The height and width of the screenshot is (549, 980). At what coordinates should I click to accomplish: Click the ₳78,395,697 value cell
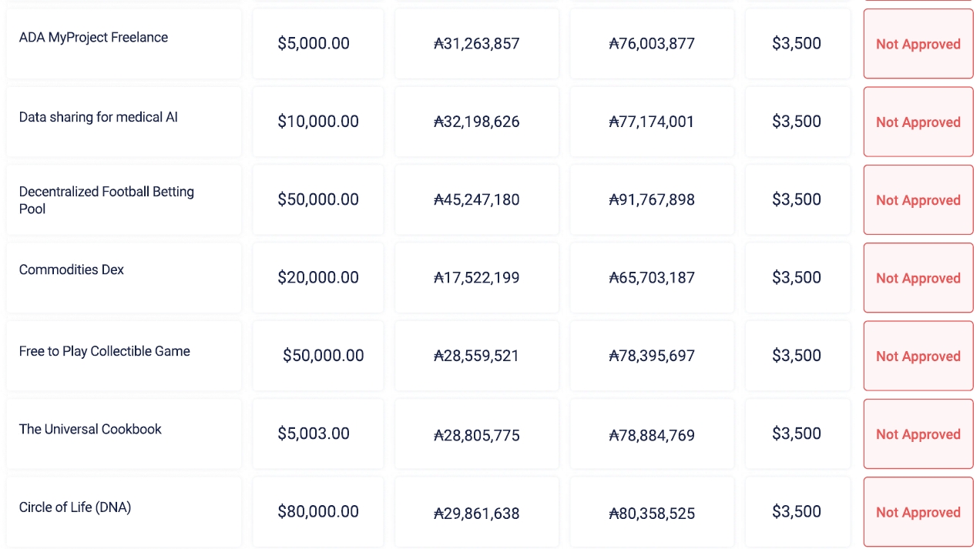coord(652,356)
